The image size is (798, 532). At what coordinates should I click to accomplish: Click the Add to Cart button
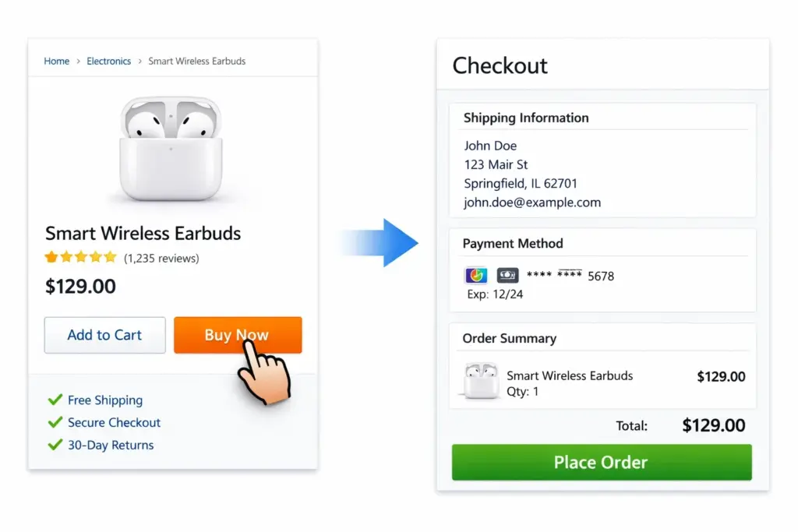point(104,335)
